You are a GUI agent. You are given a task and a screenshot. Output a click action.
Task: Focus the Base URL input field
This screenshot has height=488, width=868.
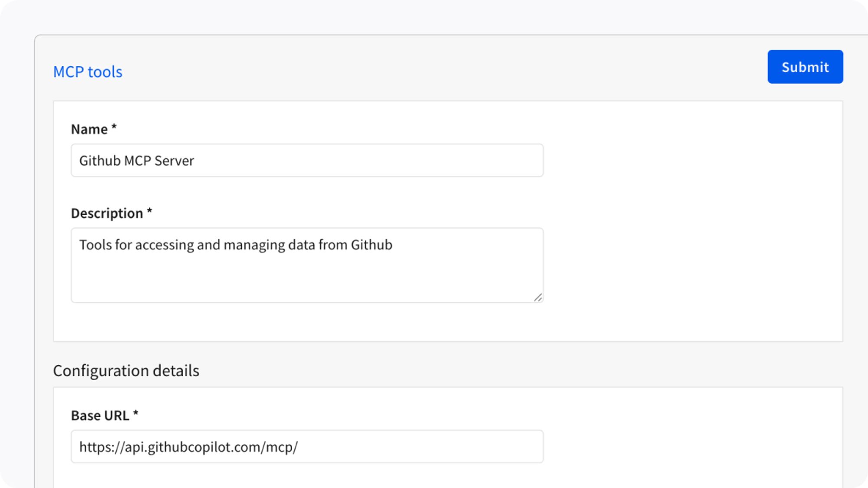(307, 446)
